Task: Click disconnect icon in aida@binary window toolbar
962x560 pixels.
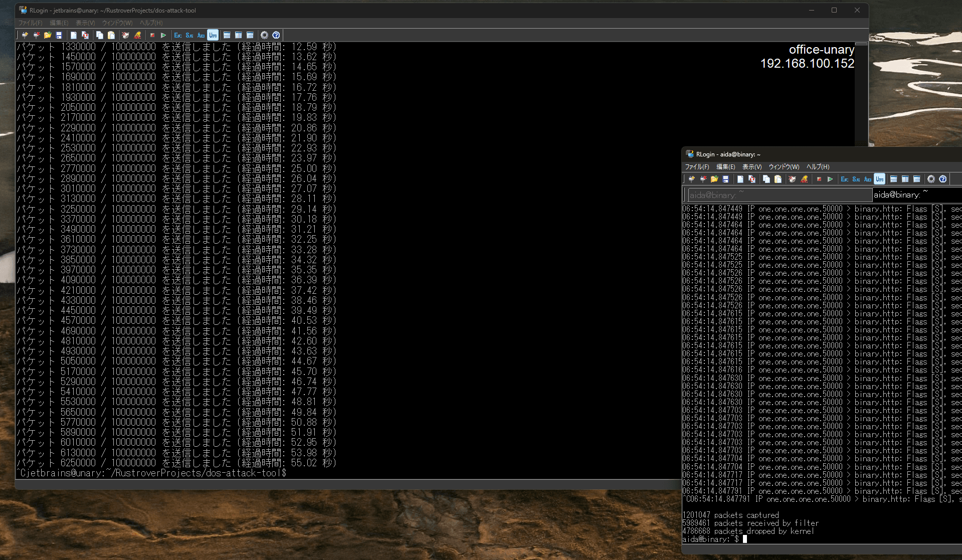Action: [x=703, y=179]
